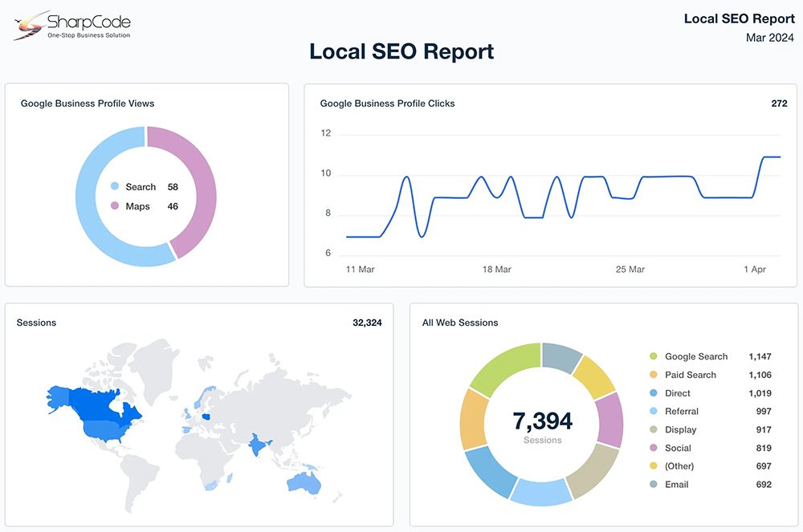Click Australia on the world map

point(304,482)
